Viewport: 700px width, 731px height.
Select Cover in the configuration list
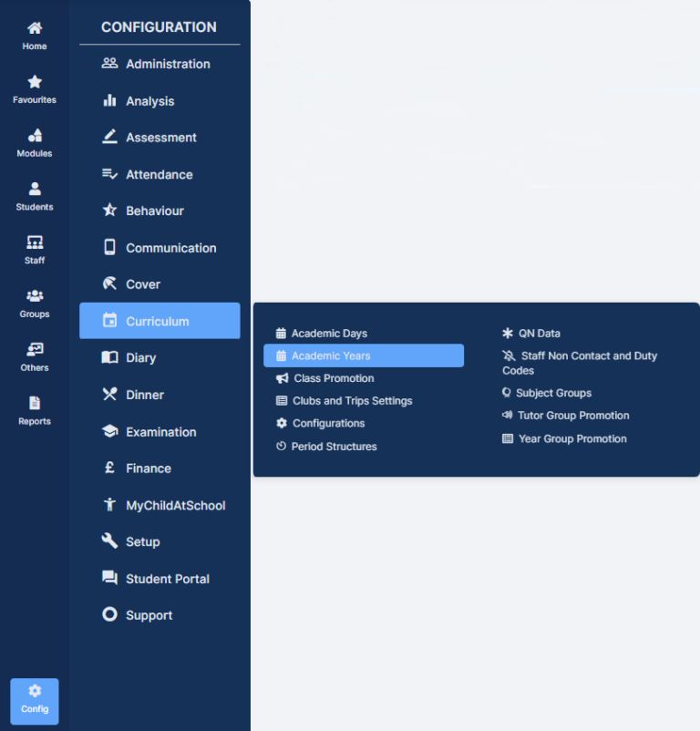[x=160, y=284]
